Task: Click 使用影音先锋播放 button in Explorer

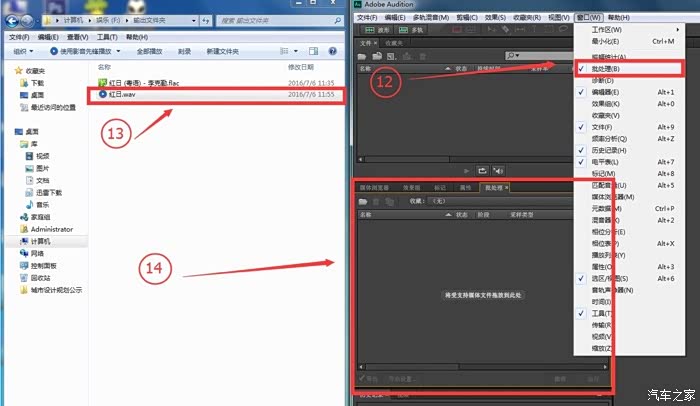Action: tap(81, 51)
